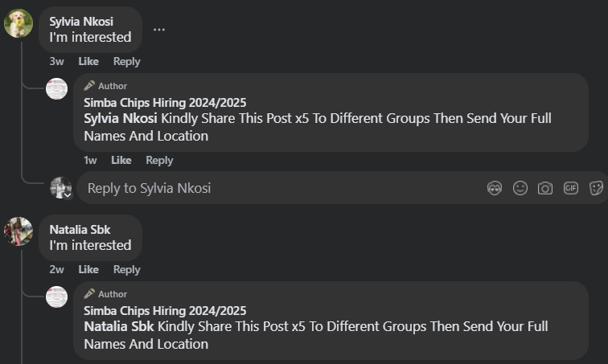Reply to Natalia Sbk's comment
The height and width of the screenshot is (364, 608).
click(126, 269)
